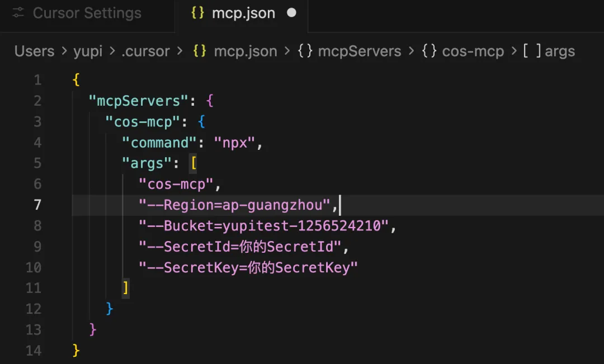Click the "--SecretId" argument on line 9
The height and width of the screenshot is (364, 604).
(x=240, y=247)
